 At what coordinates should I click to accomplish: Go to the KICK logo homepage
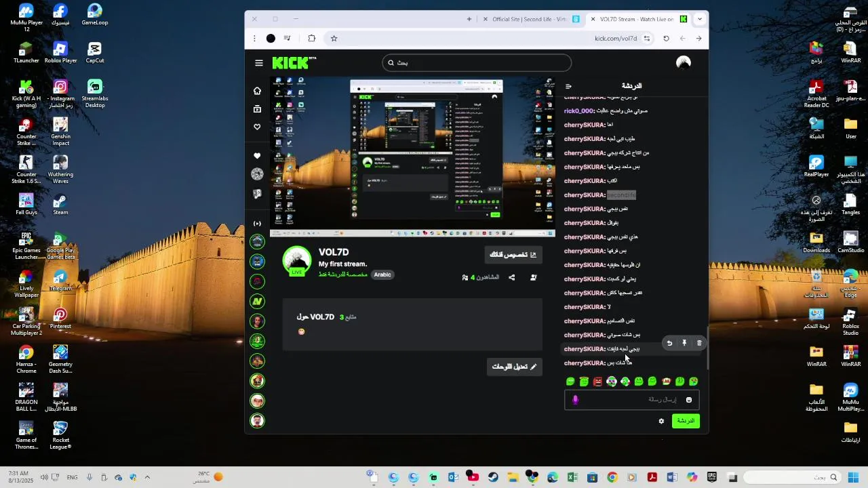click(x=294, y=63)
